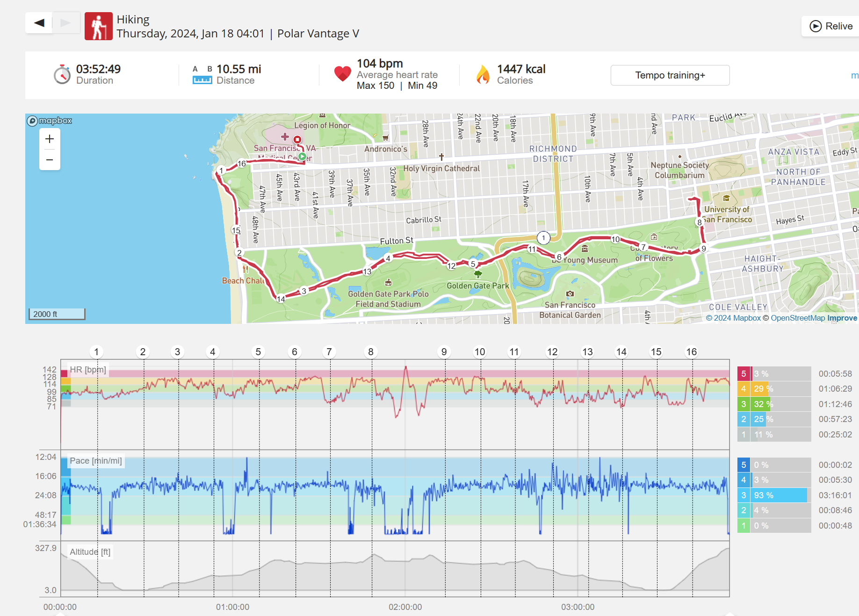Viewport: 859px width, 616px height.
Task: Click the Tempo training+ button
Action: 670,75
